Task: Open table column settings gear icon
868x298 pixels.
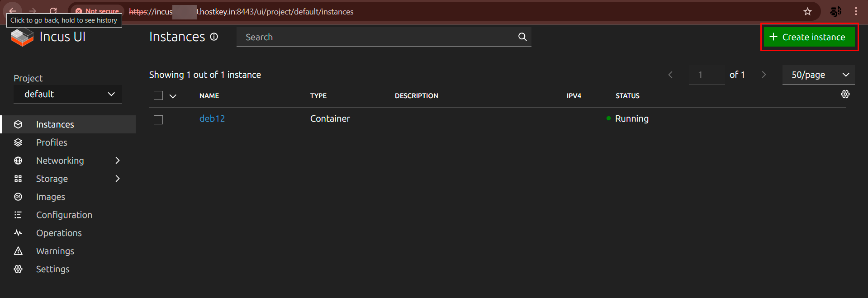Action: point(845,94)
